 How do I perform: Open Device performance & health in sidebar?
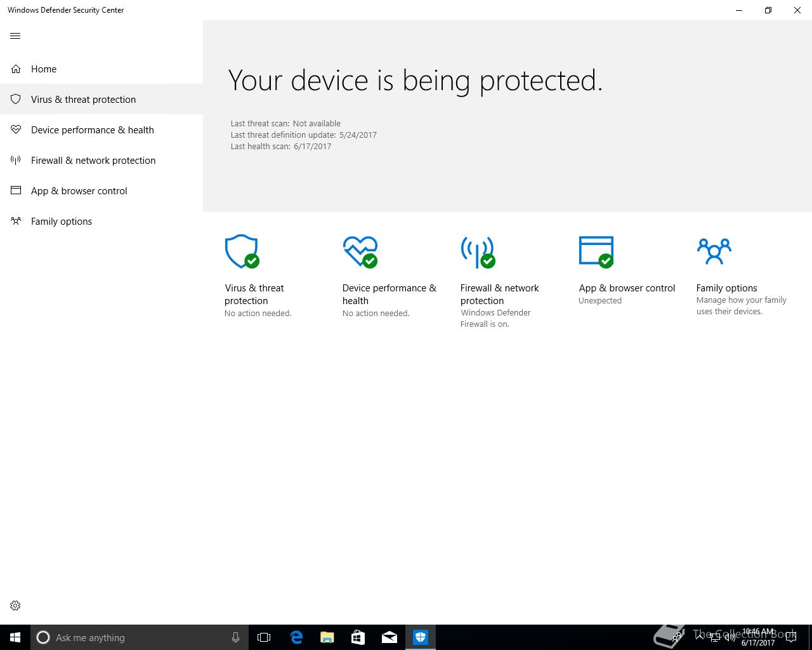point(101,129)
